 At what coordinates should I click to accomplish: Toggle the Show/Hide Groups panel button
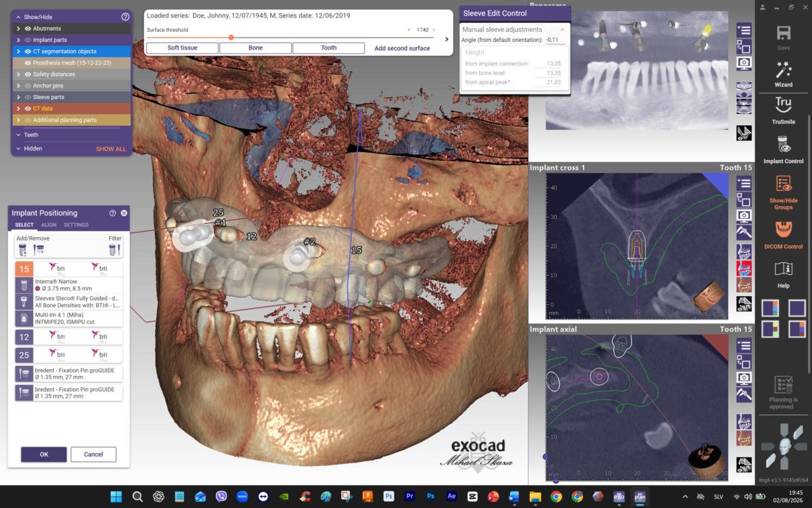[783, 192]
